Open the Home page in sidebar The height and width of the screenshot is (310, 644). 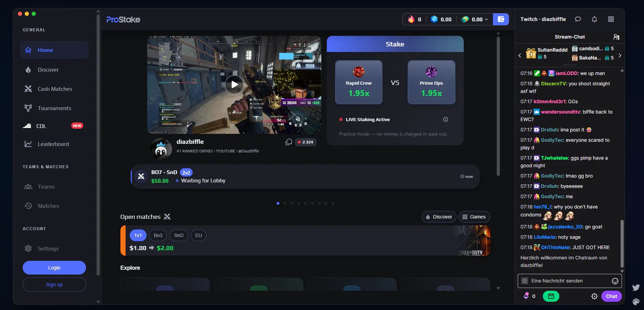click(x=54, y=50)
